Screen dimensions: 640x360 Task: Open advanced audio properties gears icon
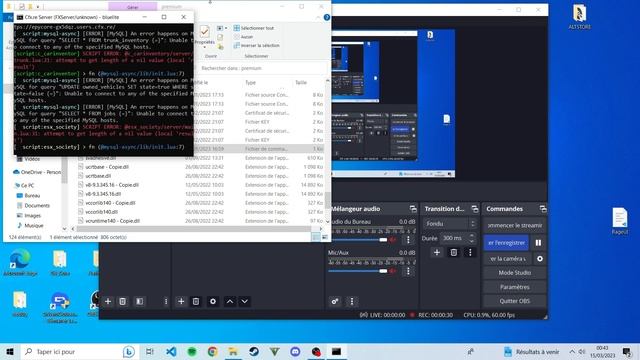pos(335,302)
